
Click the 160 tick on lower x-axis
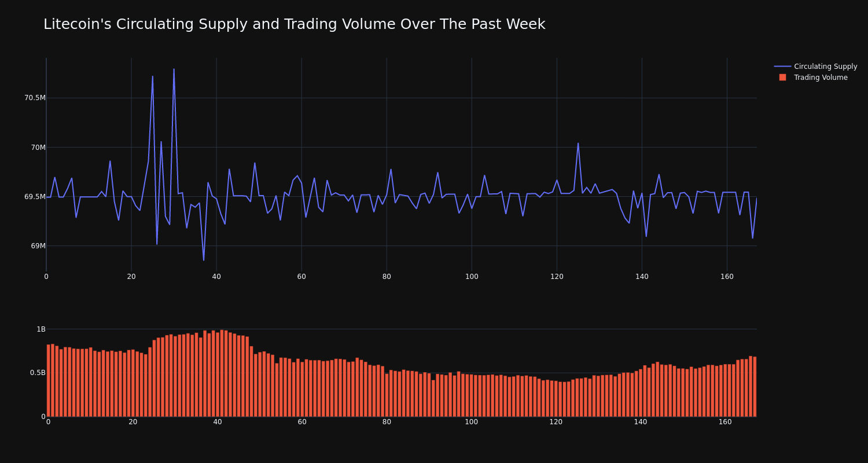coord(725,422)
